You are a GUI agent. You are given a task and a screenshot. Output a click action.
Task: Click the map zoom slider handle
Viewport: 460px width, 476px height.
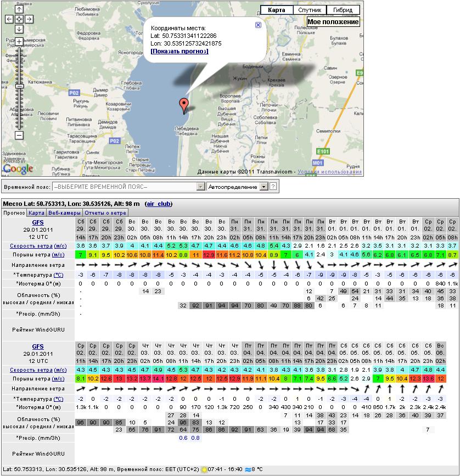pos(19,86)
